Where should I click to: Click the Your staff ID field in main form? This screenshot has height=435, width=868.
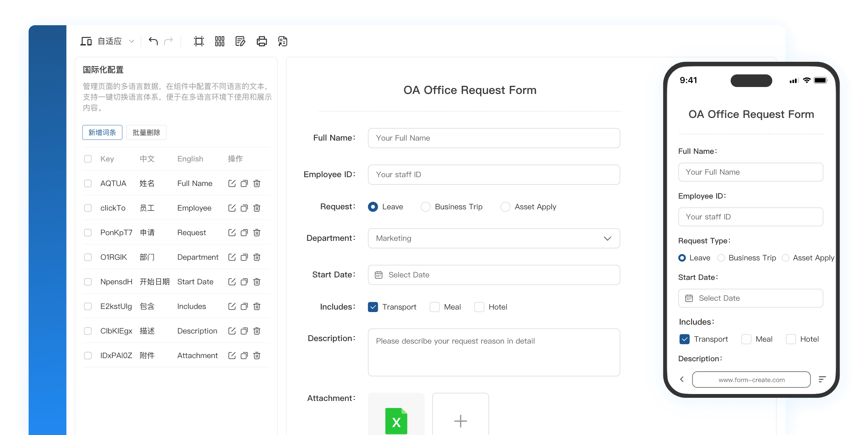click(x=494, y=174)
